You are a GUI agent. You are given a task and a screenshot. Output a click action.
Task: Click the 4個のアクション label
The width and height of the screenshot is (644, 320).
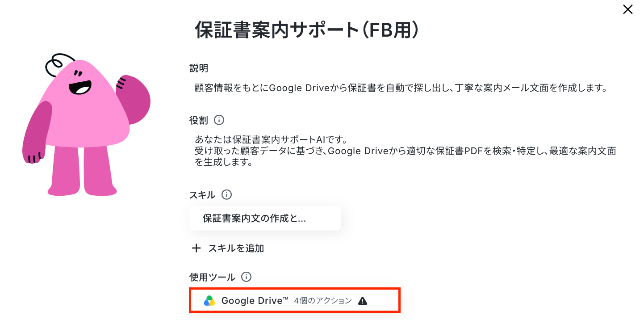[x=323, y=301]
